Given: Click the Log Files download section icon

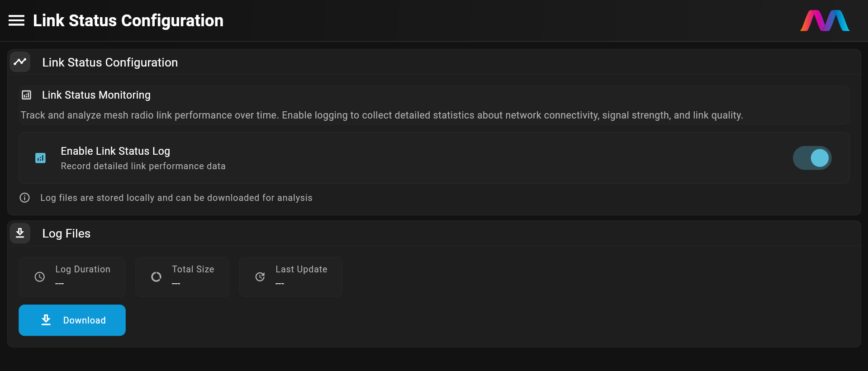Looking at the screenshot, I should 20,233.
